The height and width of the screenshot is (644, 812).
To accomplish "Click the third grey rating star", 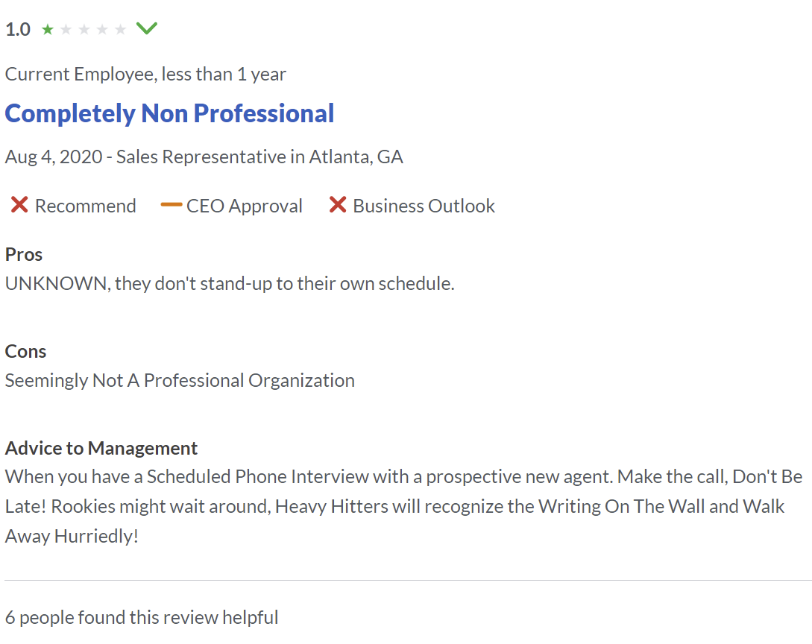I will (x=84, y=30).
